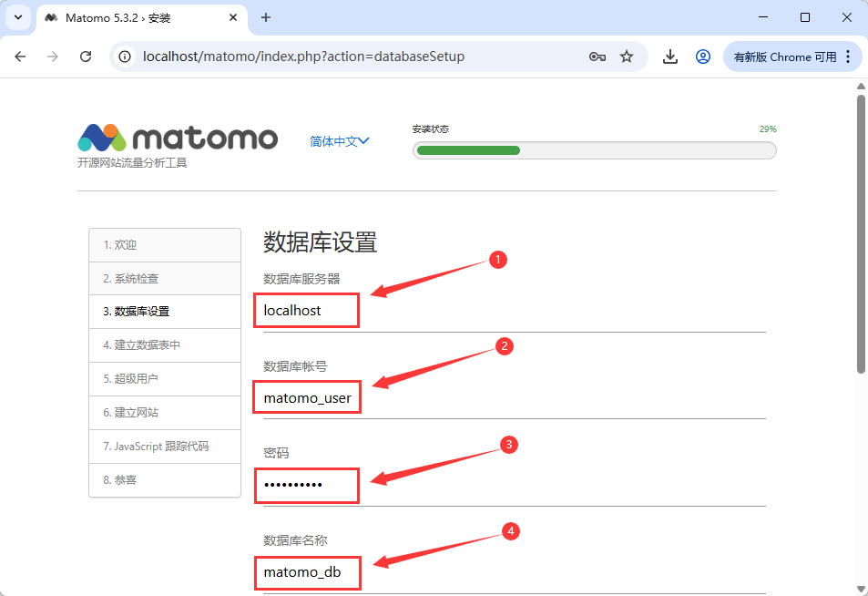Close the Matomo 5.3.2 browser tab
Image resolution: width=868 pixels, height=596 pixels.
point(234,17)
